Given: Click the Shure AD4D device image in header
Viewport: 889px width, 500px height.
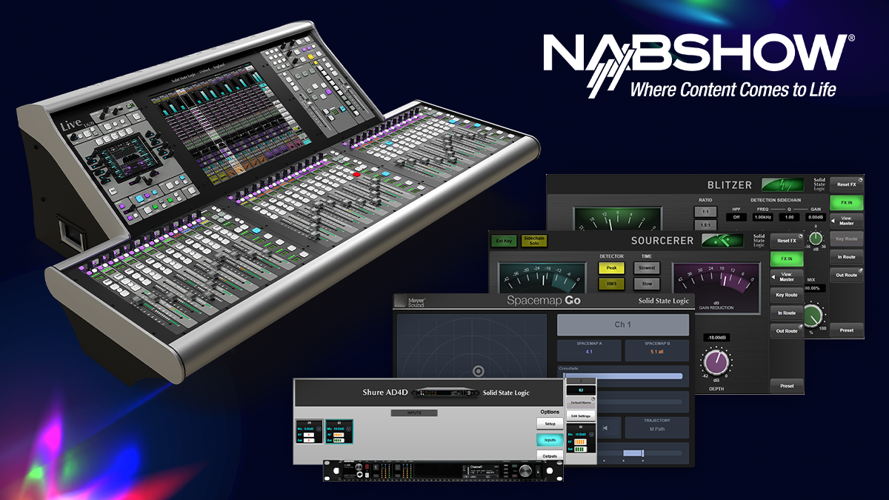Looking at the screenshot, I should [x=445, y=392].
